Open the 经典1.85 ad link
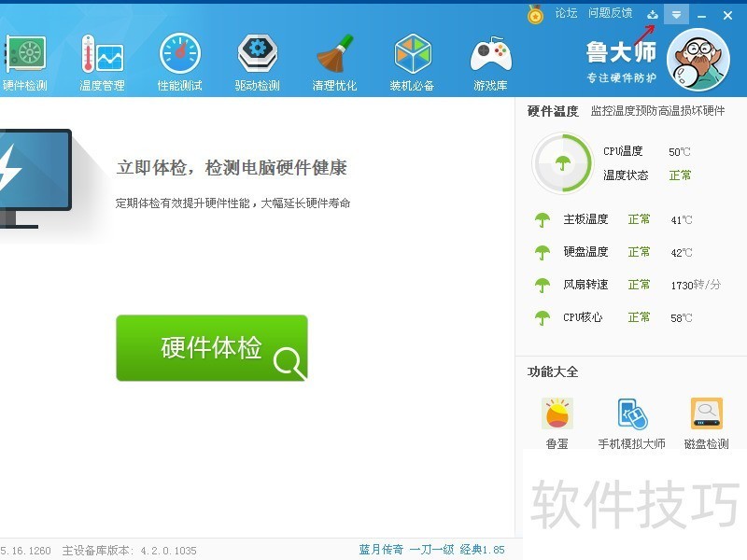This screenshot has width=747, height=560. tap(482, 550)
